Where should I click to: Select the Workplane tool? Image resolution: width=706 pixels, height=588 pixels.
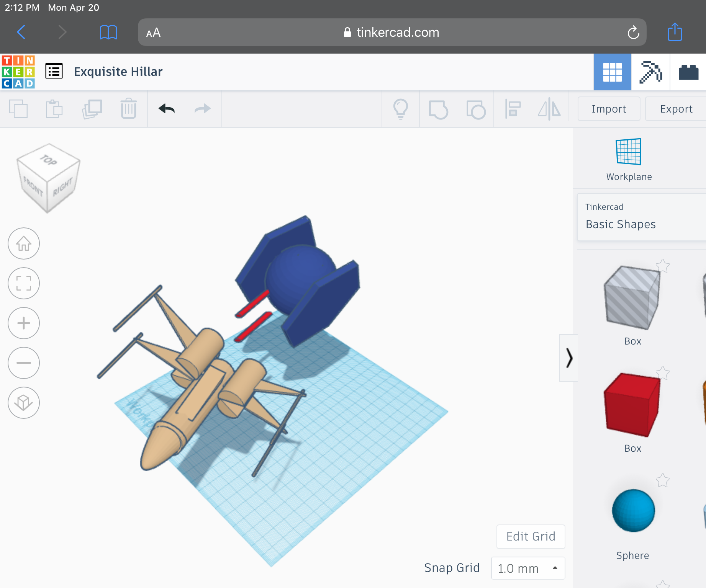pyautogui.click(x=629, y=160)
